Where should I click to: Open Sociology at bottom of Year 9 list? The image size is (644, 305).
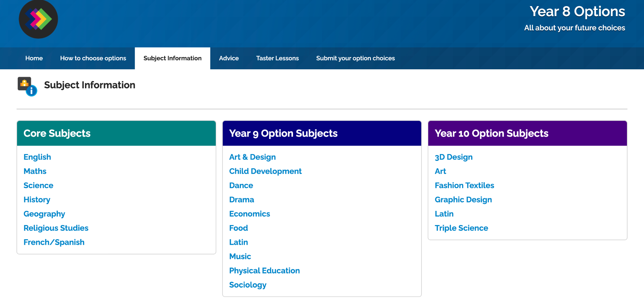point(247,285)
